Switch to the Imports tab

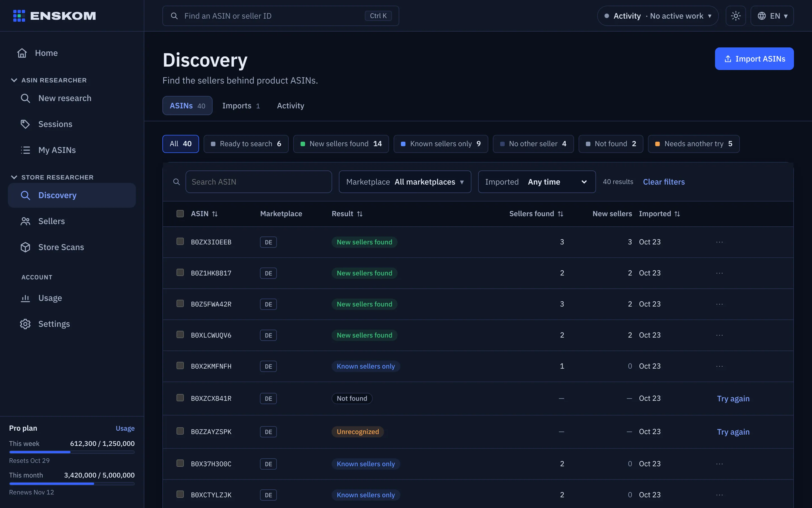coord(241,106)
